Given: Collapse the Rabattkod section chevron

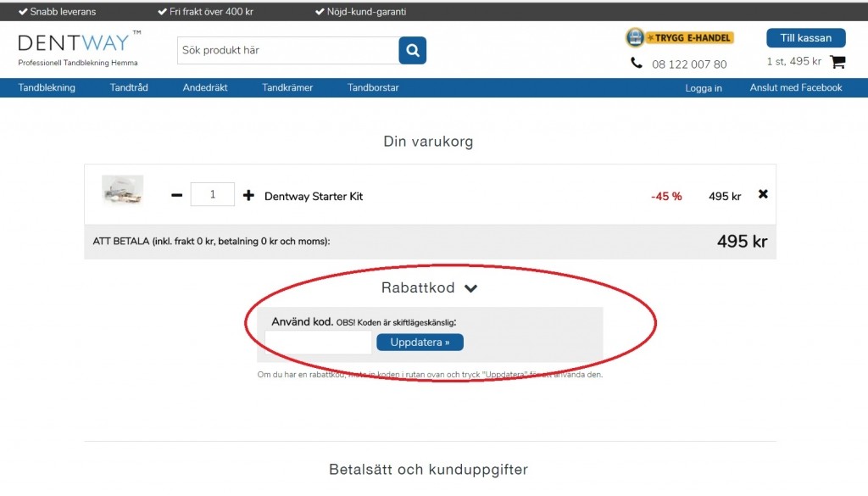Looking at the screenshot, I should click(470, 288).
